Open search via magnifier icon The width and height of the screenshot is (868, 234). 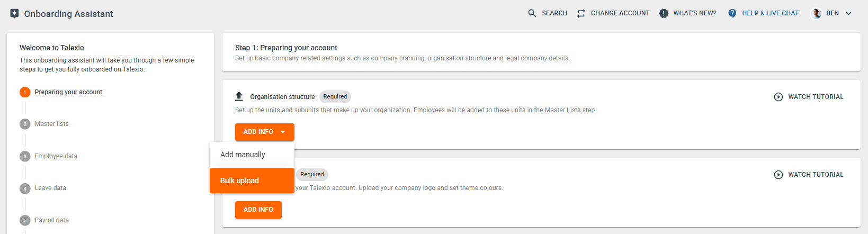point(532,13)
